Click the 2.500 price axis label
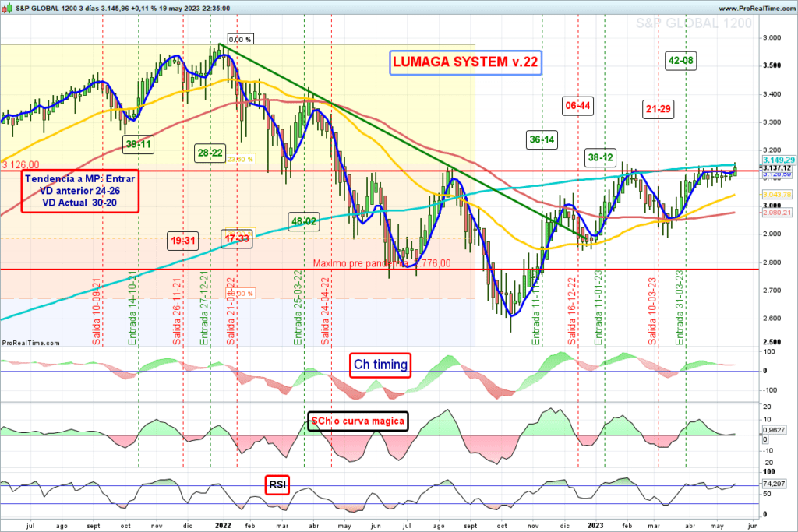 tap(772, 342)
